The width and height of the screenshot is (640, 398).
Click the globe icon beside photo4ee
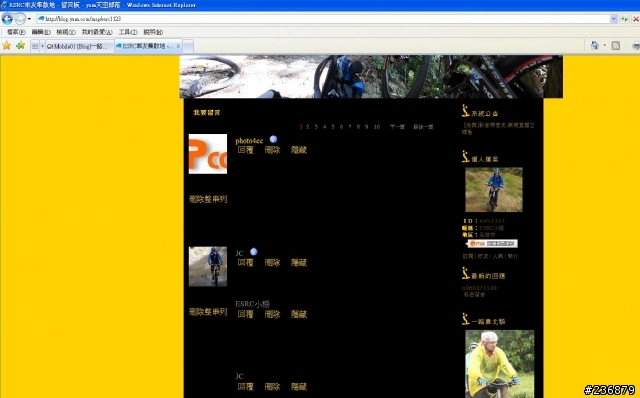click(x=273, y=139)
